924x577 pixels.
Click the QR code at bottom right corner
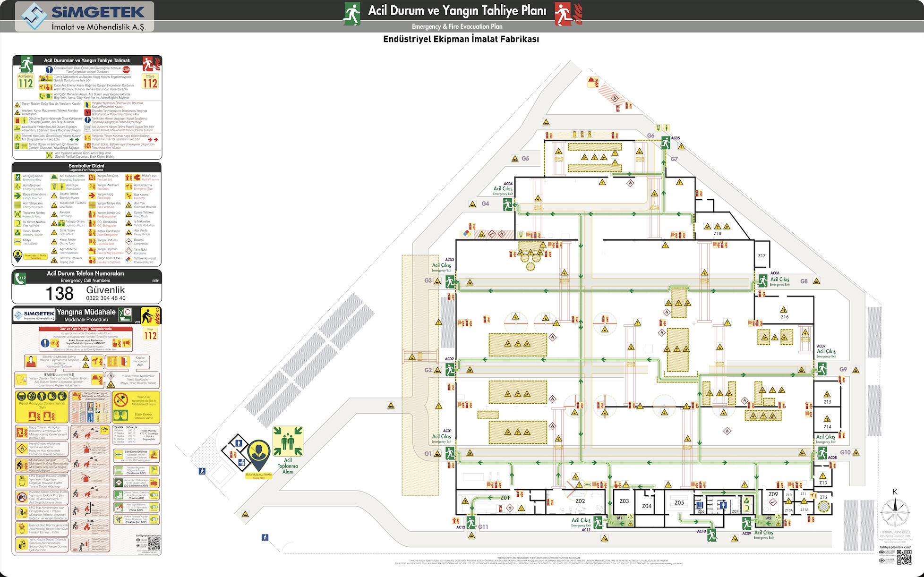coord(904,557)
